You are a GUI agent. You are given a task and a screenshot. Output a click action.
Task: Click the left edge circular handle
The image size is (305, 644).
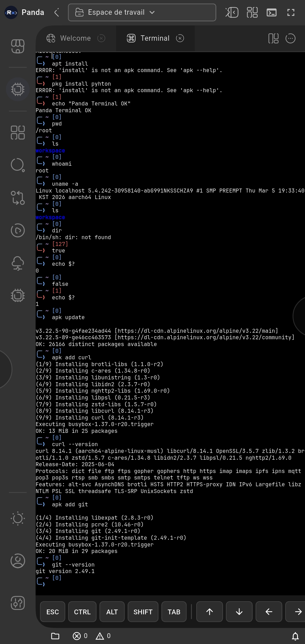(6, 369)
